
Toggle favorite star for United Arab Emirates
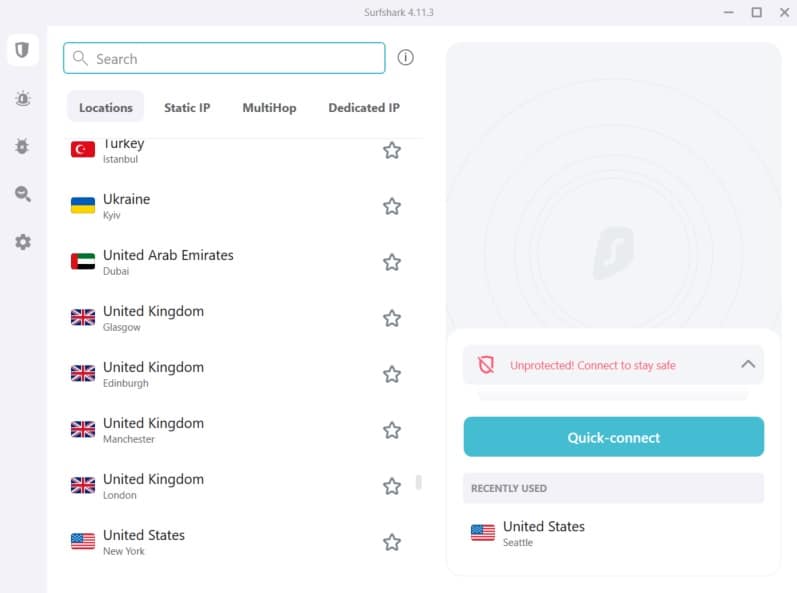tap(392, 262)
